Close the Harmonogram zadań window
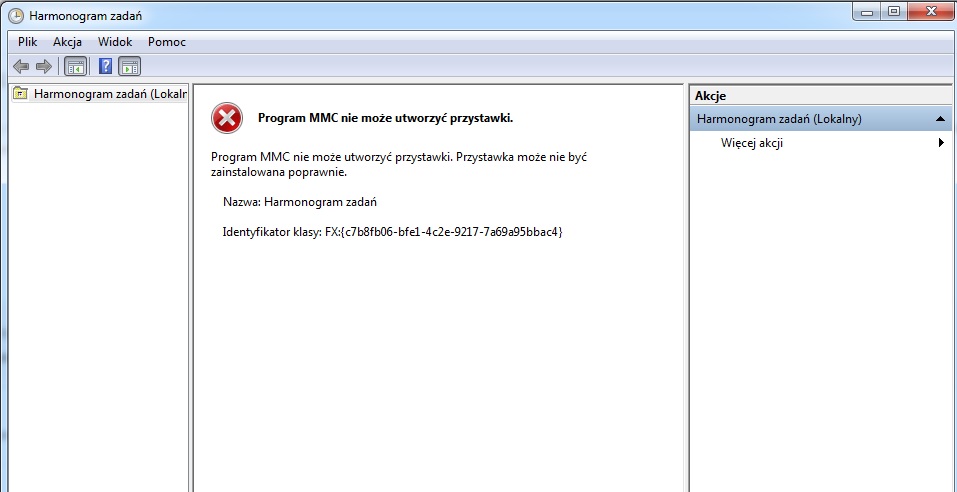 click(x=930, y=11)
